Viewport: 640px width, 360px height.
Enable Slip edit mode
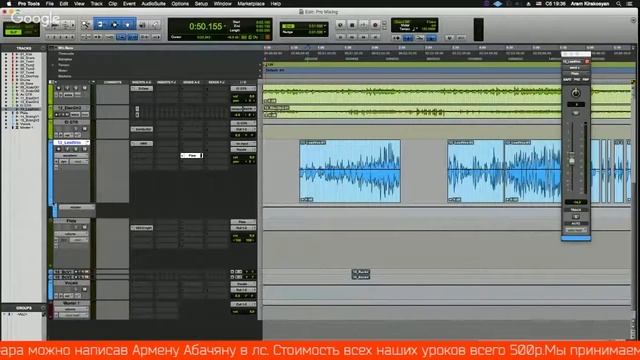pyautogui.click(x=13, y=32)
